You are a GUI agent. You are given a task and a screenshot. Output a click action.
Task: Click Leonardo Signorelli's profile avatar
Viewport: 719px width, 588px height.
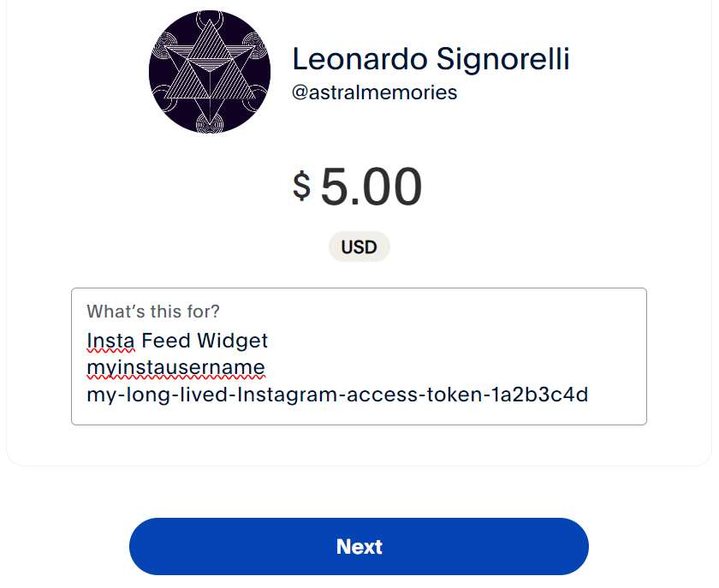pos(210,72)
